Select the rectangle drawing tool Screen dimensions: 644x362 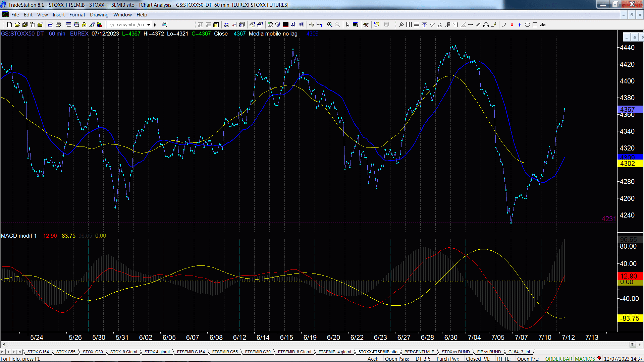535,24
